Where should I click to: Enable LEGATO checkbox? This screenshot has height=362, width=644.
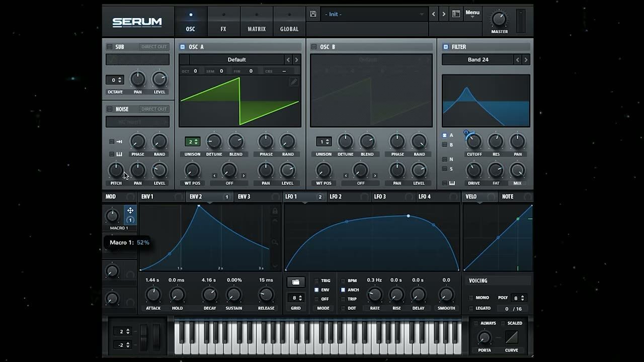[471, 308]
